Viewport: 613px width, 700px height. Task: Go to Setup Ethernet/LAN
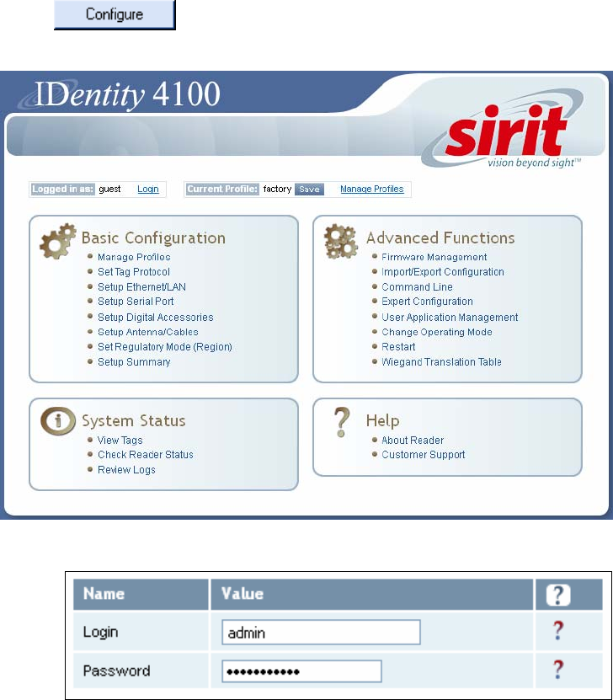141,287
